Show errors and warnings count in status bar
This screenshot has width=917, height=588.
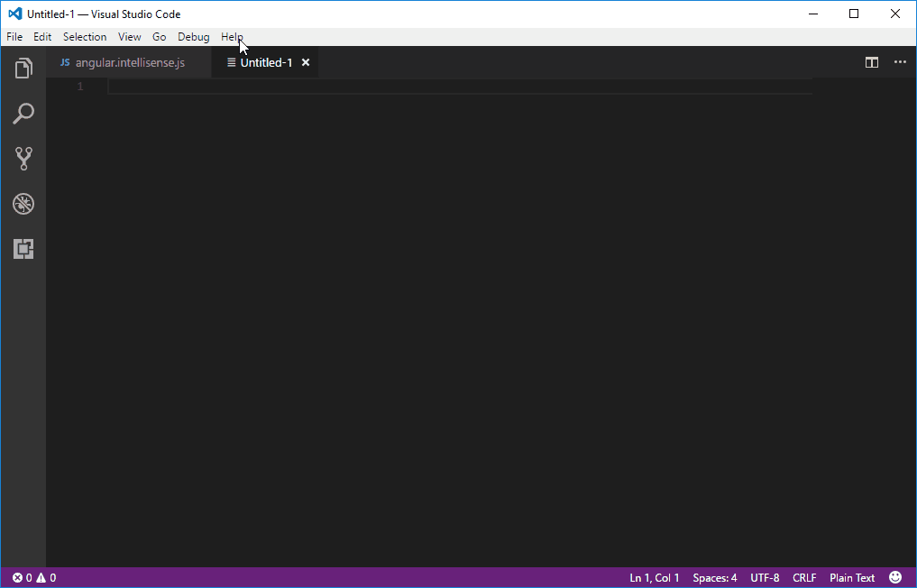tap(34, 578)
